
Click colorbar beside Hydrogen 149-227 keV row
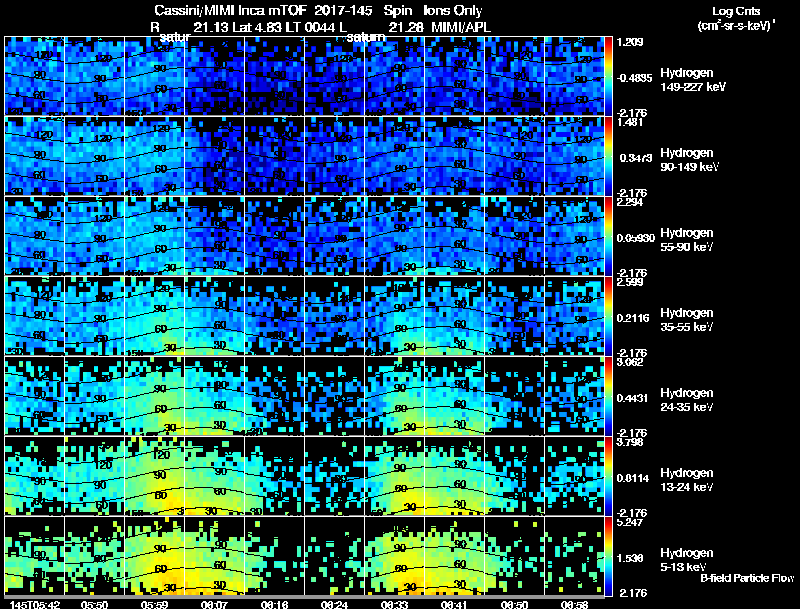(x=608, y=76)
